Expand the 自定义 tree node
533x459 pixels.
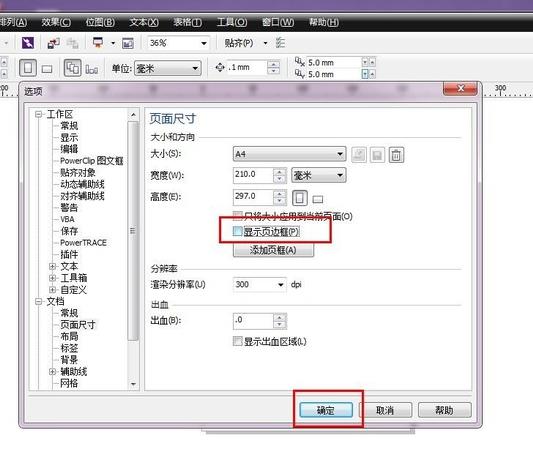coord(52,290)
